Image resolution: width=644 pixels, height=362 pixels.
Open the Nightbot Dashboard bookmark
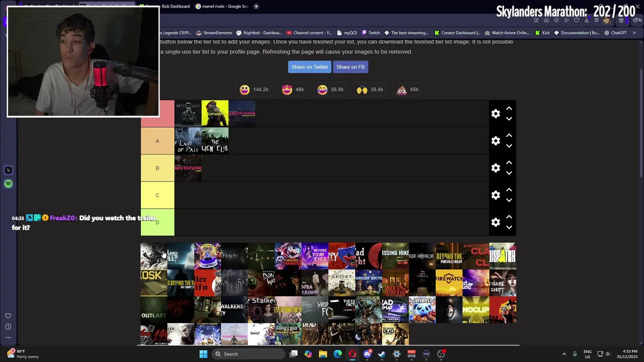pyautogui.click(x=259, y=33)
